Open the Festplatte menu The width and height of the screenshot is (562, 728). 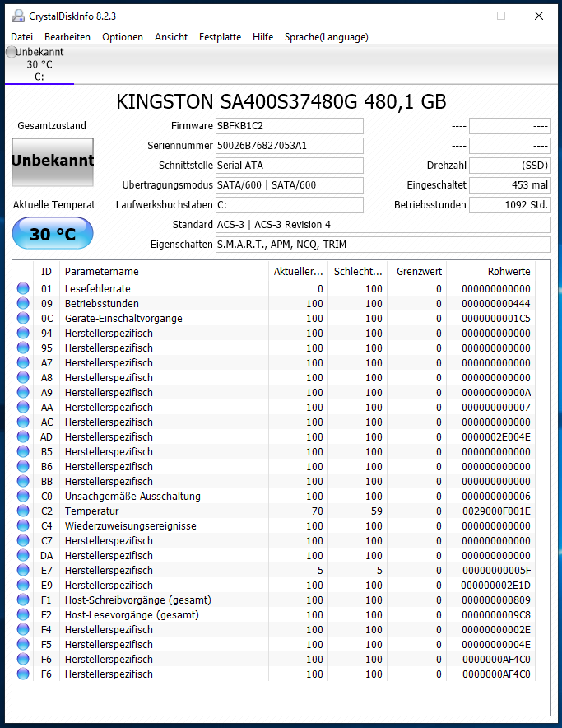(220, 37)
